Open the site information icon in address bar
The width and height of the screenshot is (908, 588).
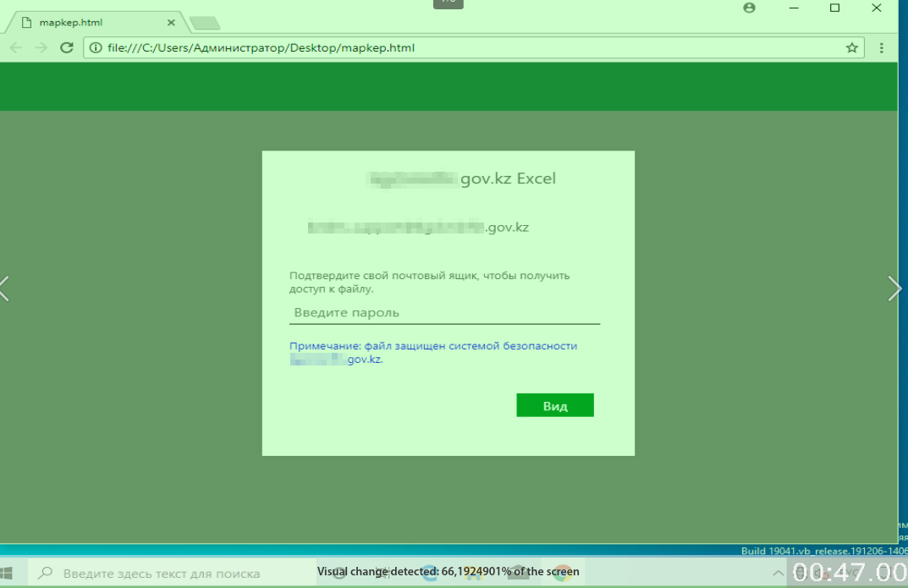pyautogui.click(x=96, y=47)
